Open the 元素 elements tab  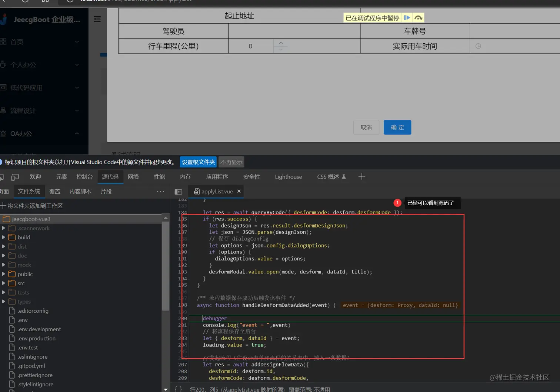point(61,177)
